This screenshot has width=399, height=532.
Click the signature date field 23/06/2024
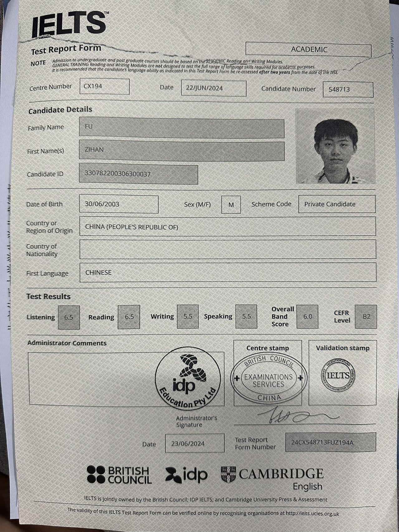[195, 443]
